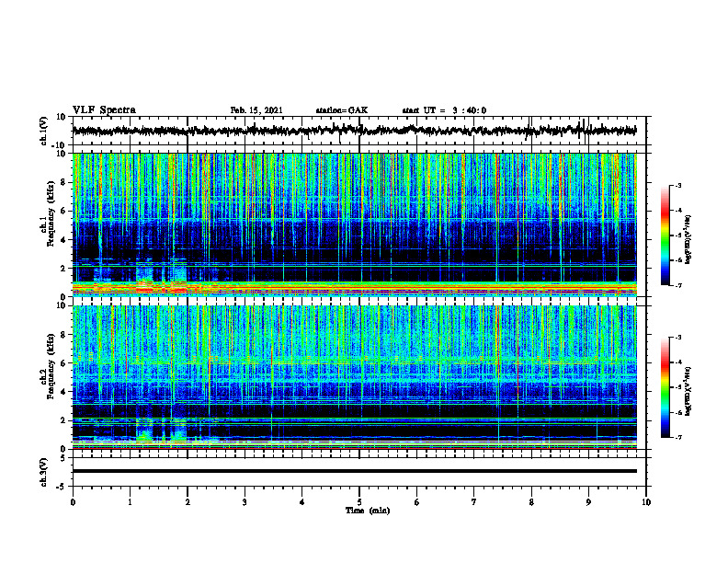Click the "-7" tick on ch.1 colorbar
The image size is (728, 563).
click(678, 285)
